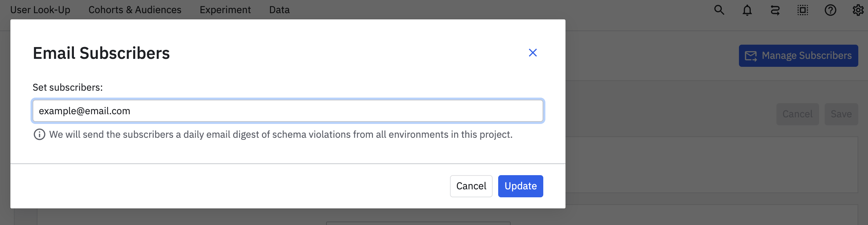Click the dotted square icon in header
868x225 pixels.
coord(803,10)
